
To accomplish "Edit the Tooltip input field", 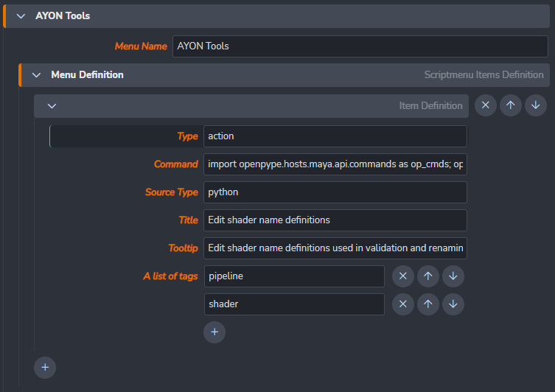I will [335, 248].
